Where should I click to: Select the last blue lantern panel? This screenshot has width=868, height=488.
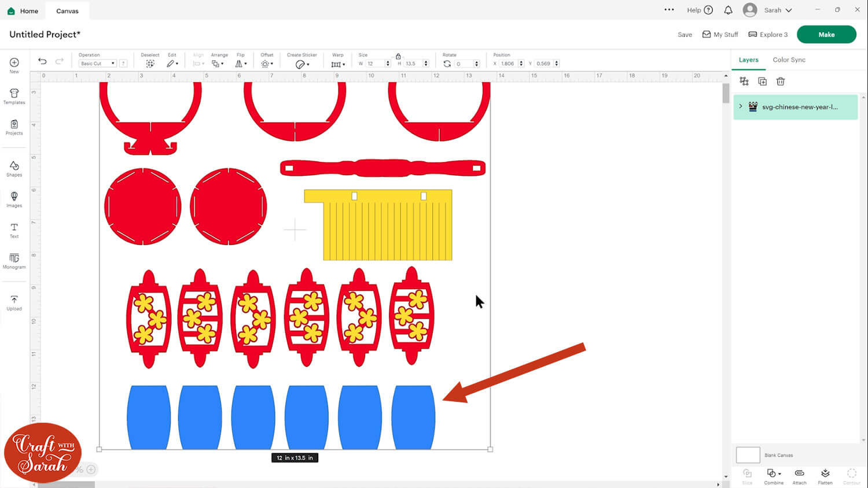point(413,417)
